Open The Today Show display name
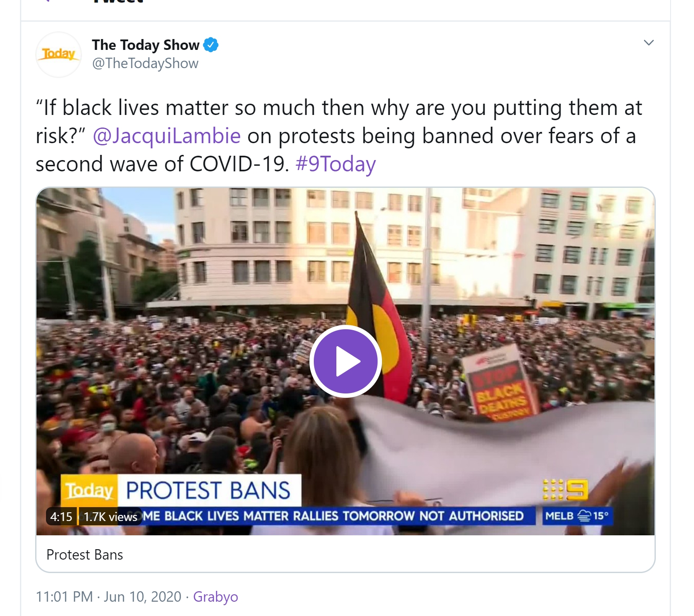This screenshot has height=616, width=694. 145,45
